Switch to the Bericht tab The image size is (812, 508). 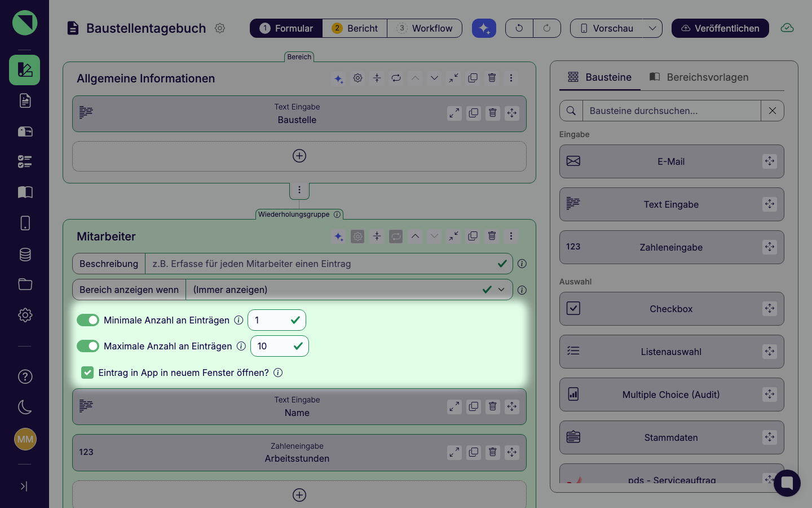click(355, 28)
